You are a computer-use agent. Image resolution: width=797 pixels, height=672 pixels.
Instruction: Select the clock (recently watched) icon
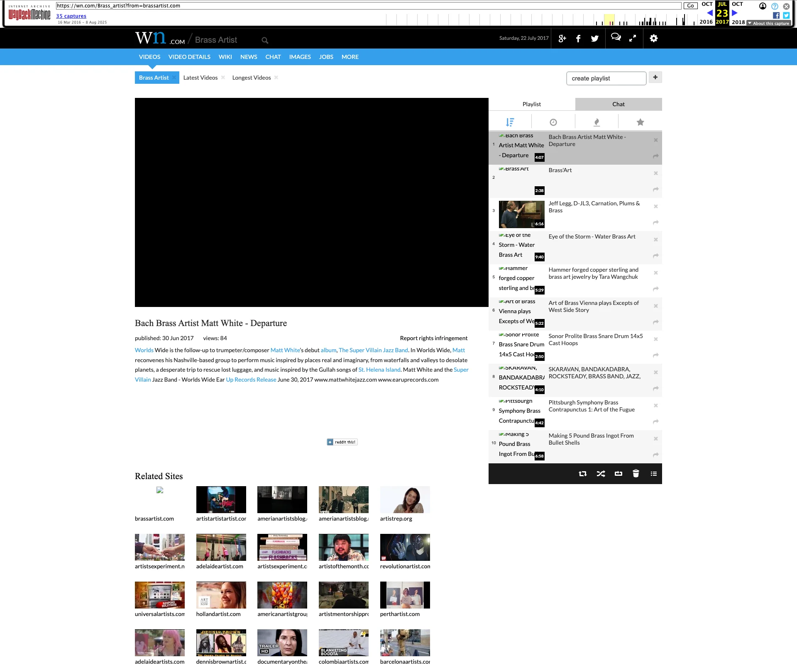[x=553, y=122]
